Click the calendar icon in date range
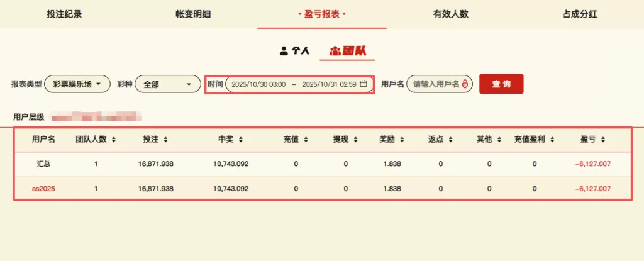644x261 pixels. (363, 84)
